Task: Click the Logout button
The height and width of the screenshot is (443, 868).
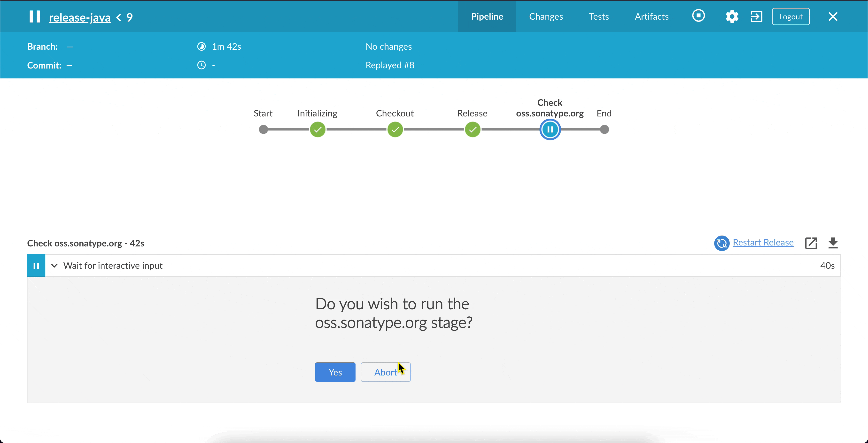Action: click(790, 16)
